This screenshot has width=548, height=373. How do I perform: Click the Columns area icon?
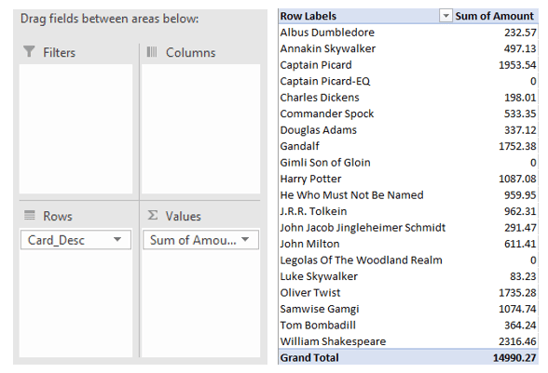click(152, 52)
